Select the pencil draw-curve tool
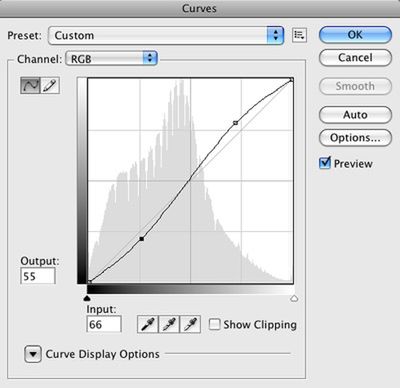The image size is (400, 388). coord(50,85)
